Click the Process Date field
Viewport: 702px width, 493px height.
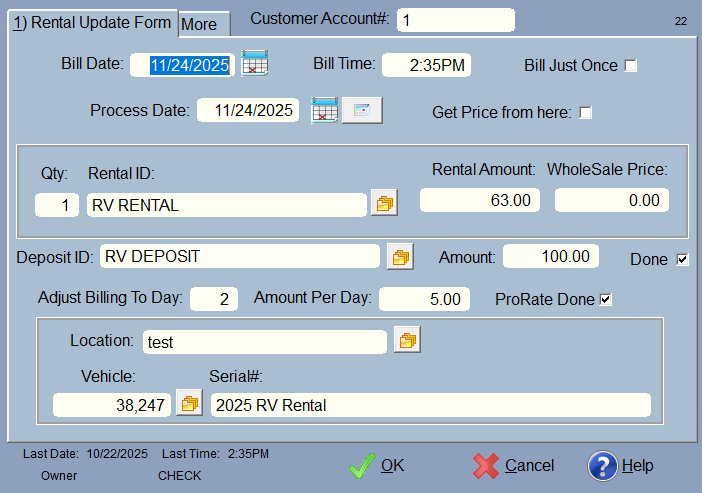[x=248, y=110]
